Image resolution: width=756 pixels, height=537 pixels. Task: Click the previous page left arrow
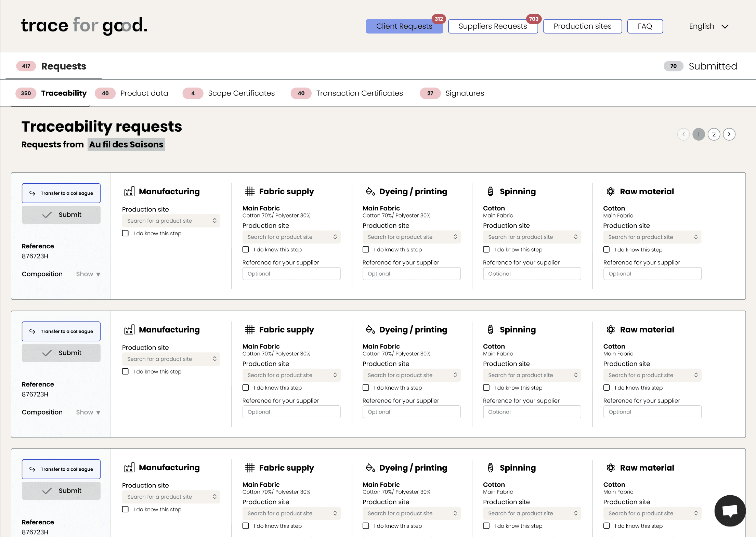[683, 134]
